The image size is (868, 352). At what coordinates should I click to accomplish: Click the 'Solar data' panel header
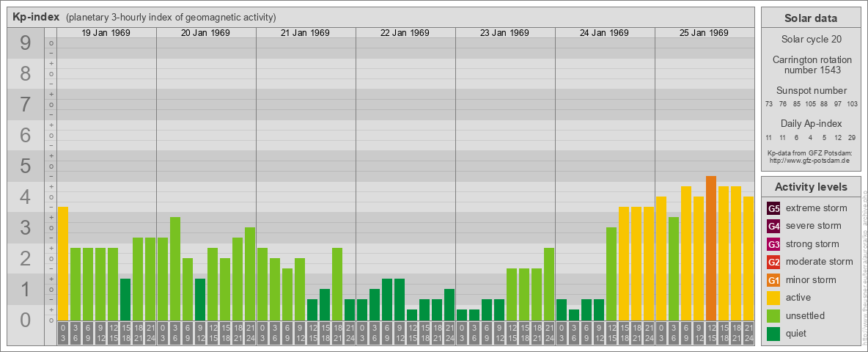[810, 18]
